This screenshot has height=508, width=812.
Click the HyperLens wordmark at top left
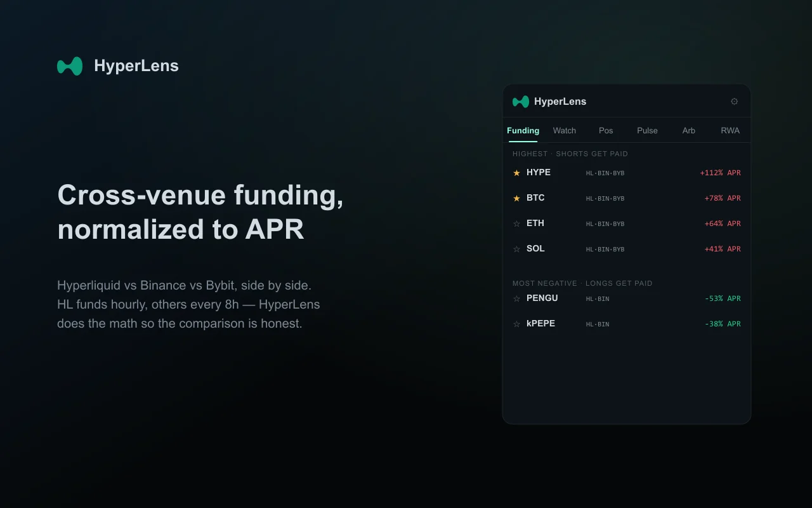pyautogui.click(x=136, y=66)
